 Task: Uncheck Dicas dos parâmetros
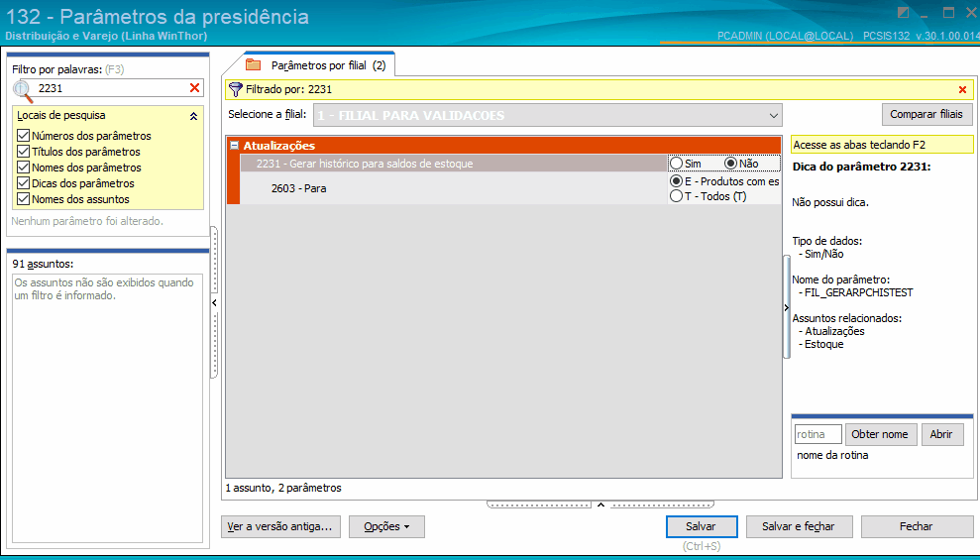click(x=23, y=183)
